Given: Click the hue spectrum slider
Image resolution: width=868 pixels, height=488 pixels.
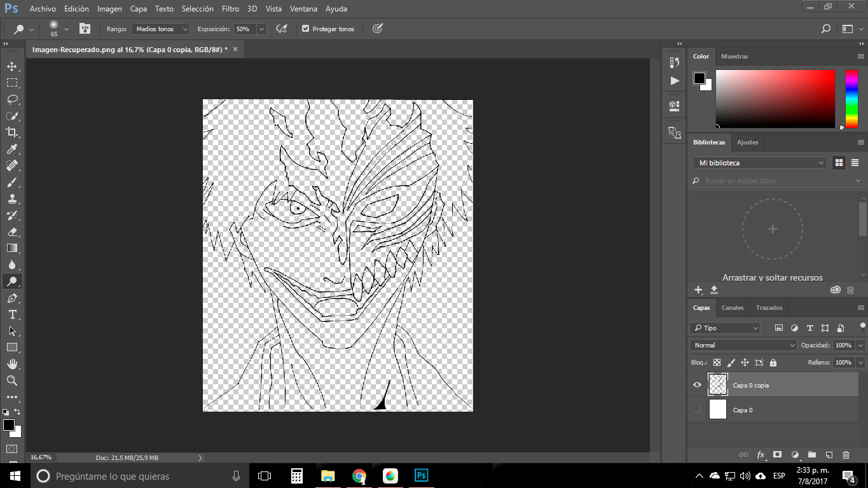Looking at the screenshot, I should 851,99.
